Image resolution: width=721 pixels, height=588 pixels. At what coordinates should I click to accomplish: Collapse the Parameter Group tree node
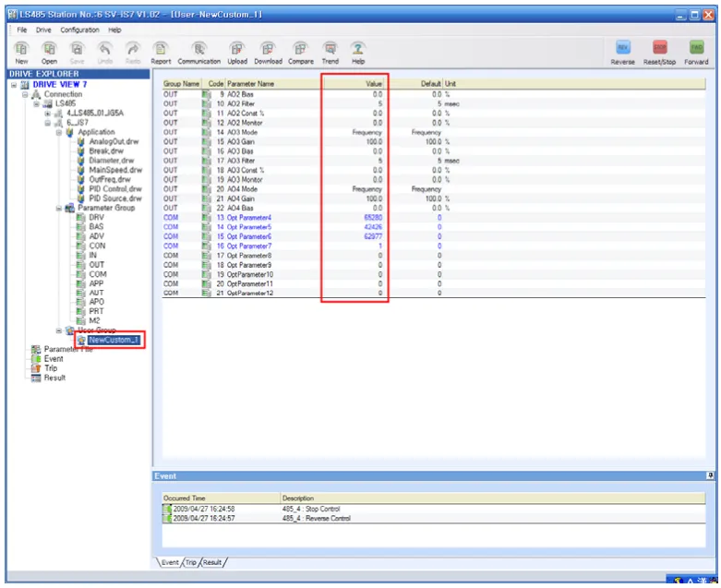pos(58,208)
